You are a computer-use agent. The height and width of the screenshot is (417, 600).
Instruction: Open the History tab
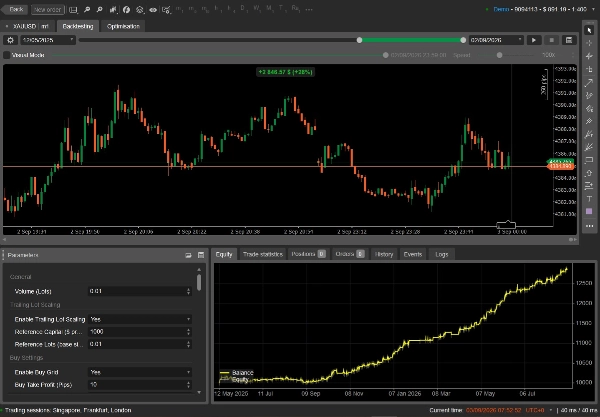[x=384, y=254]
